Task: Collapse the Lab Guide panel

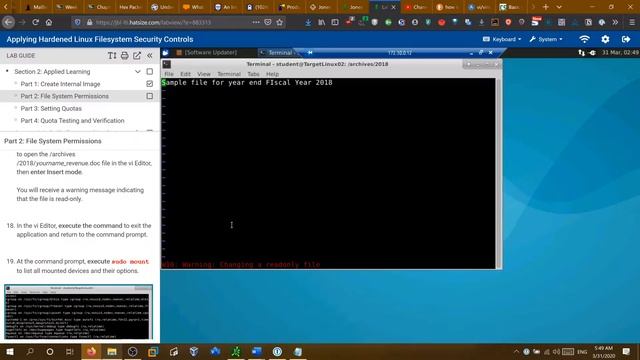Action: click(150, 56)
